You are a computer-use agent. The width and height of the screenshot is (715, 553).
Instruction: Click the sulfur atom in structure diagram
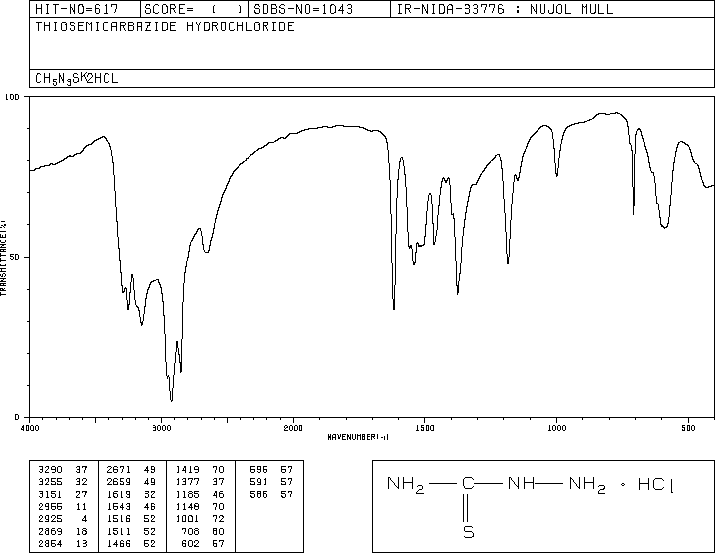tap(469, 532)
